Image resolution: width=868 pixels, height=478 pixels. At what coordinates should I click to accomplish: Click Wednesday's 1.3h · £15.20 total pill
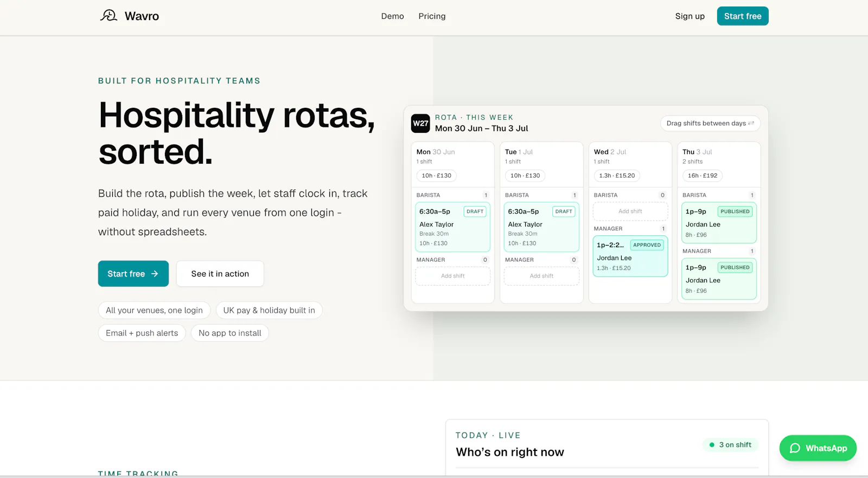click(x=617, y=176)
